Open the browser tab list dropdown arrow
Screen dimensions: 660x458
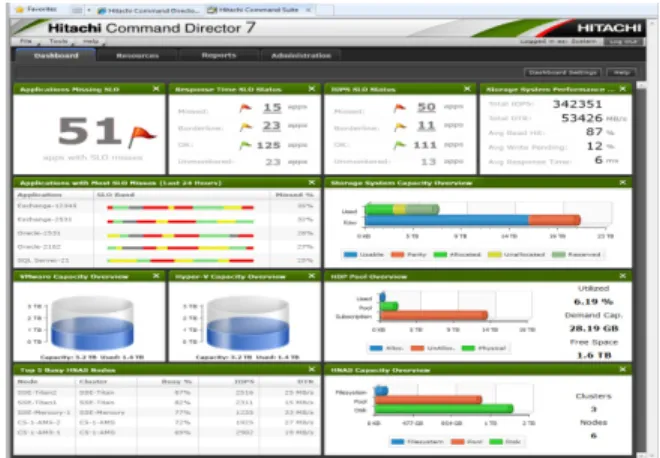[89, 10]
